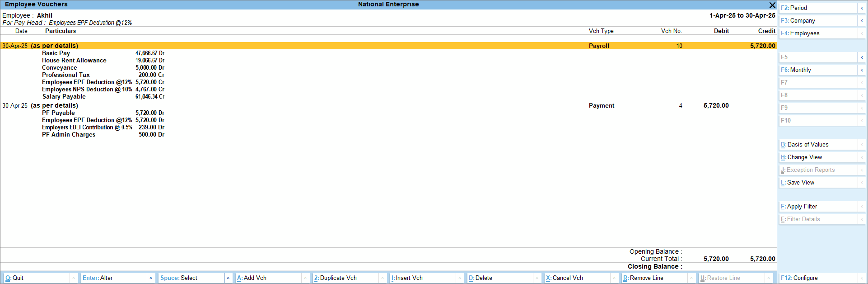Toggle the F6: Monthly view
This screenshot has height=284, width=868.
tap(817, 70)
